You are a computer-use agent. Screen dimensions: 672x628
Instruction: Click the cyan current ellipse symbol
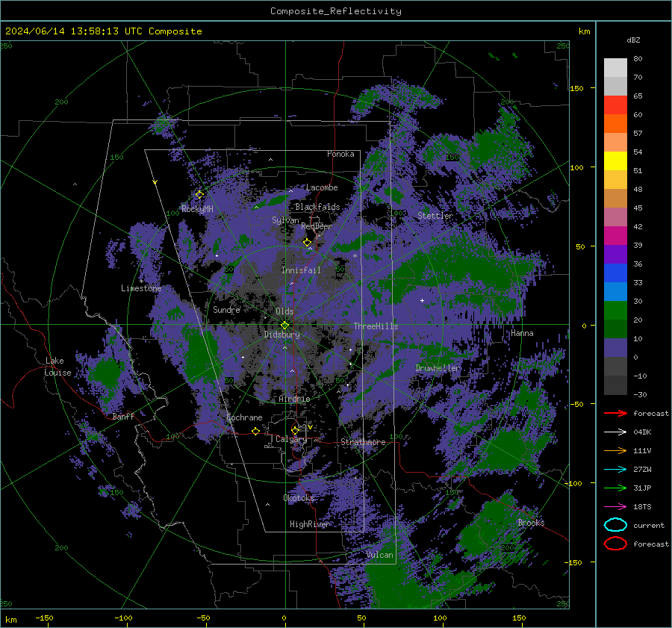615,525
